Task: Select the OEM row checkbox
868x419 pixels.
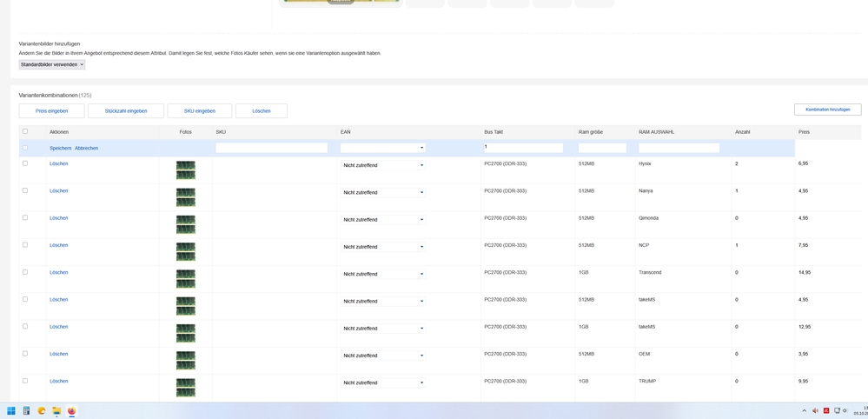Action: (25, 353)
